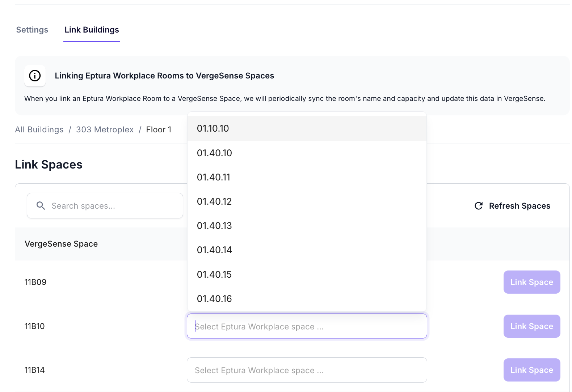
Task: Click the 11B10 Eptura Workplace space combo box
Action: click(307, 326)
